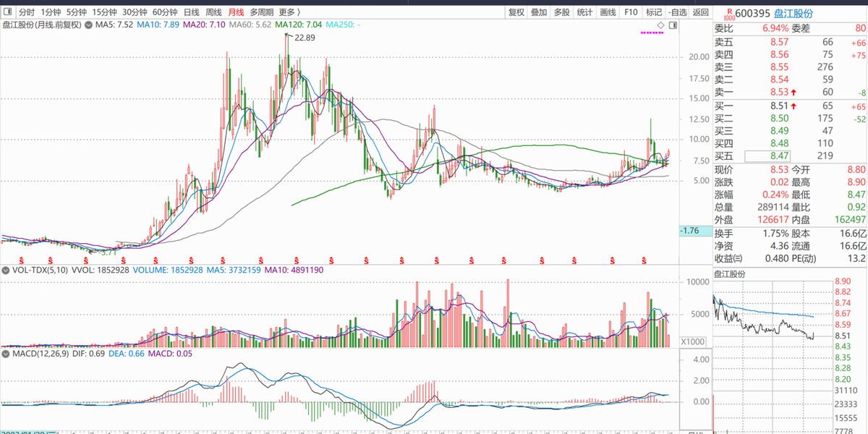Click the diamond marker icon above chart
This screenshot has height=434, width=868.
(x=661, y=25)
